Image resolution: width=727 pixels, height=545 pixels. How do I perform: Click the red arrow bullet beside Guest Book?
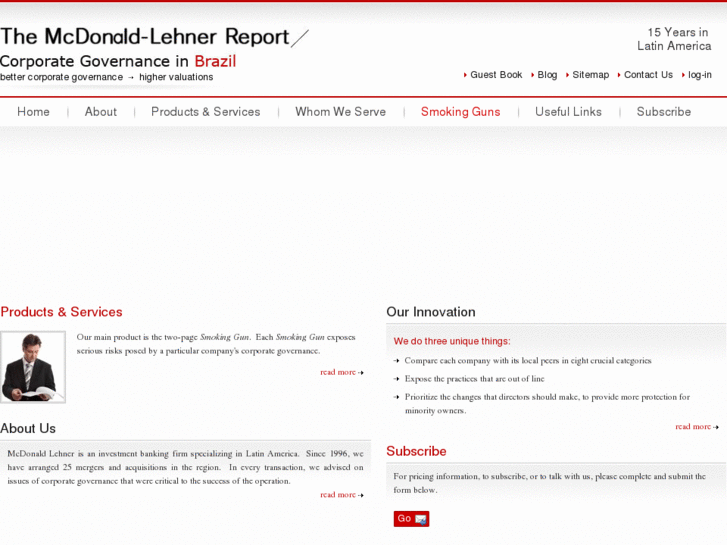click(465, 75)
